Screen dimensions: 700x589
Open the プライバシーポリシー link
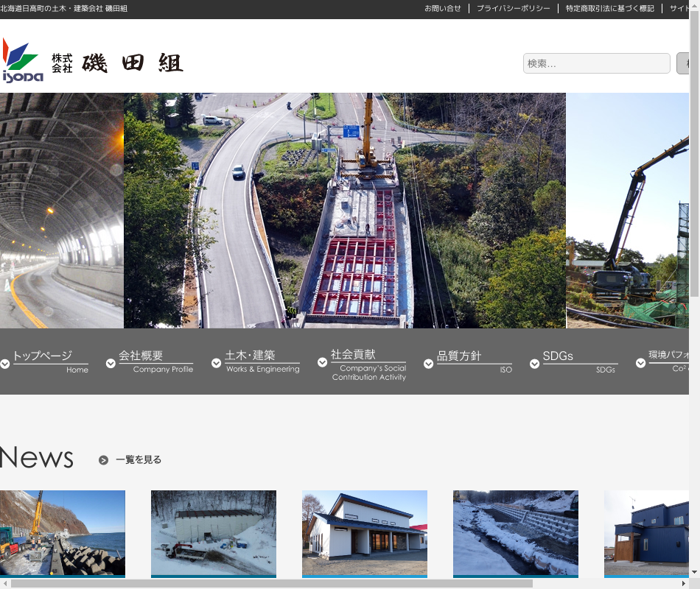tap(513, 9)
